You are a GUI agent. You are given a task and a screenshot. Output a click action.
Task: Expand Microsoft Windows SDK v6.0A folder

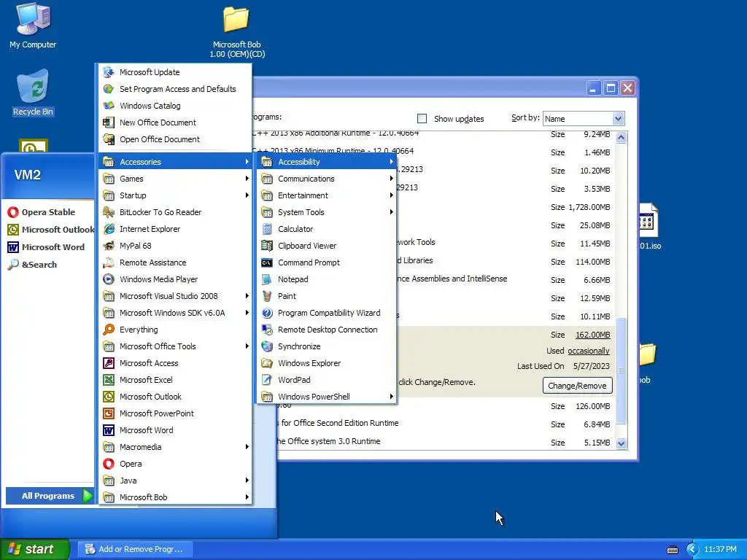click(175, 313)
